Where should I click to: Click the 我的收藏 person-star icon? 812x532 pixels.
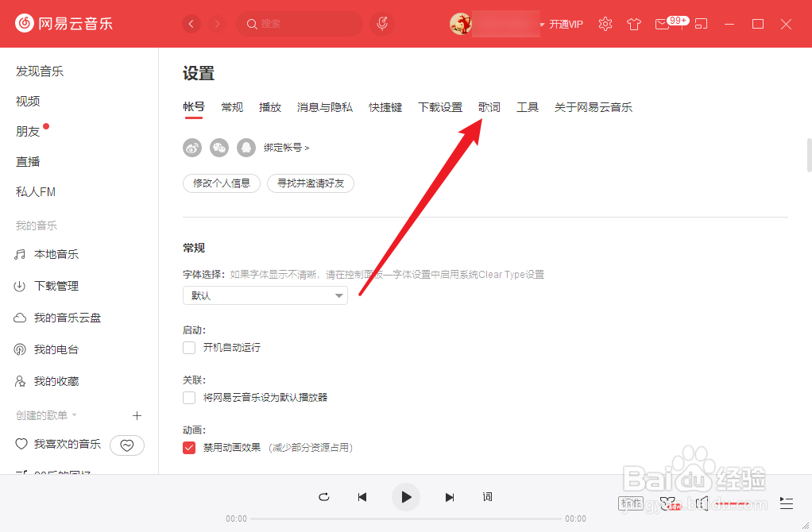pyautogui.click(x=20, y=381)
